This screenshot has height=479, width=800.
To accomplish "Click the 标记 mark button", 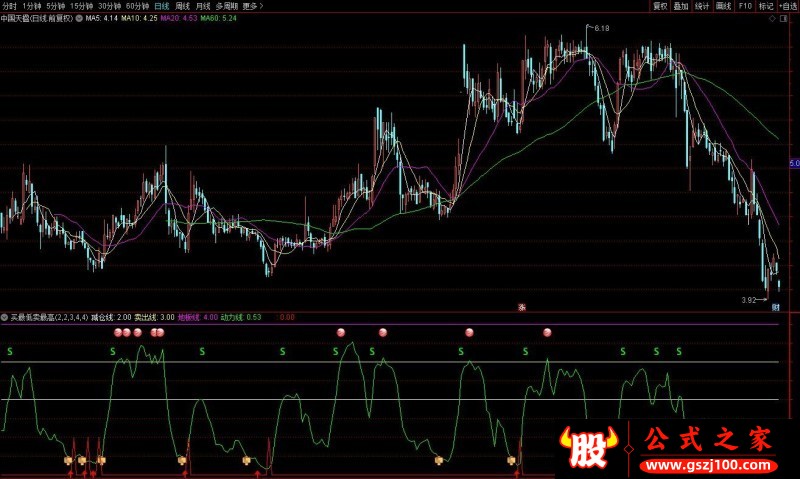I will [x=765, y=6].
